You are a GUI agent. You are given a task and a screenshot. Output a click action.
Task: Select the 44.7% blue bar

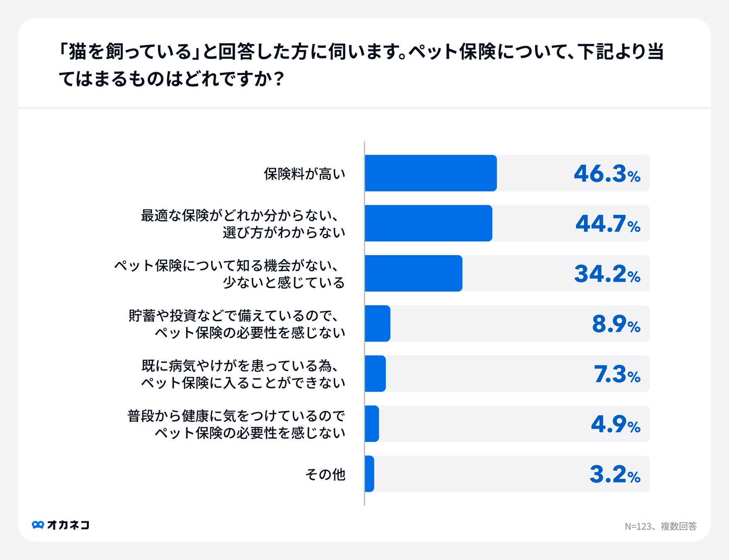click(429, 223)
